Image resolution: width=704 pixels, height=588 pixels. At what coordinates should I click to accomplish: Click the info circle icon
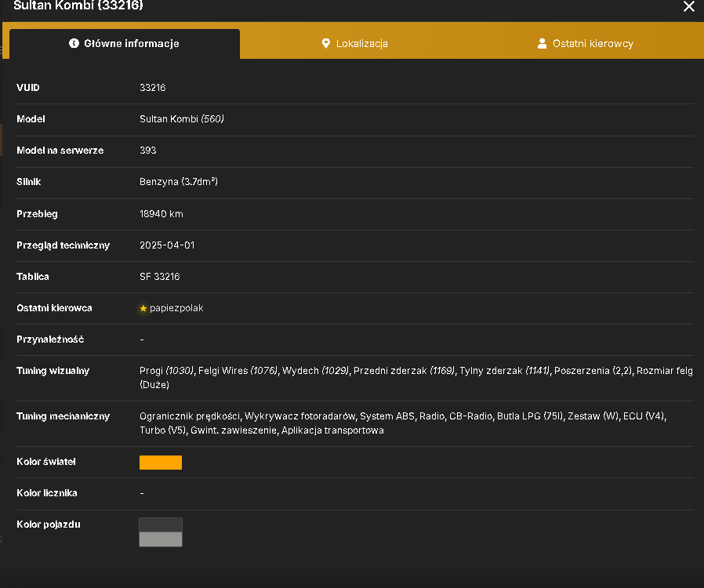tap(74, 43)
